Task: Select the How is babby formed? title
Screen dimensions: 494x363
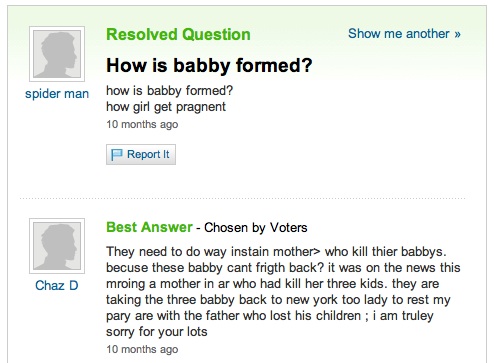Action: pyautogui.click(x=209, y=65)
